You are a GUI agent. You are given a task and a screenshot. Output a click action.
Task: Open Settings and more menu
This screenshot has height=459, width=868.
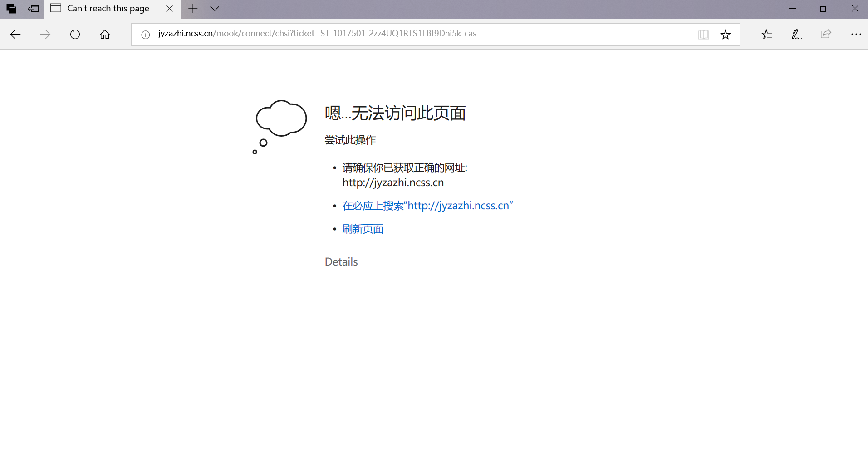[856, 35]
